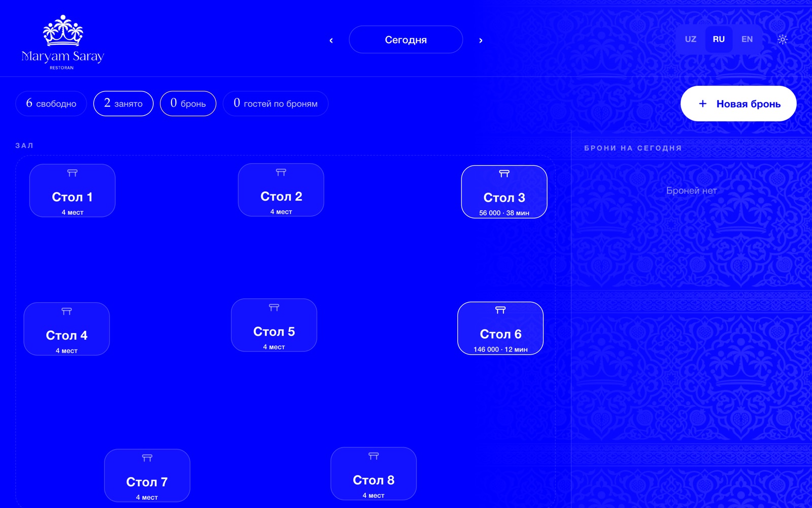Open the Стол 7 table card
This screenshot has width=812, height=508.
pyautogui.click(x=147, y=475)
